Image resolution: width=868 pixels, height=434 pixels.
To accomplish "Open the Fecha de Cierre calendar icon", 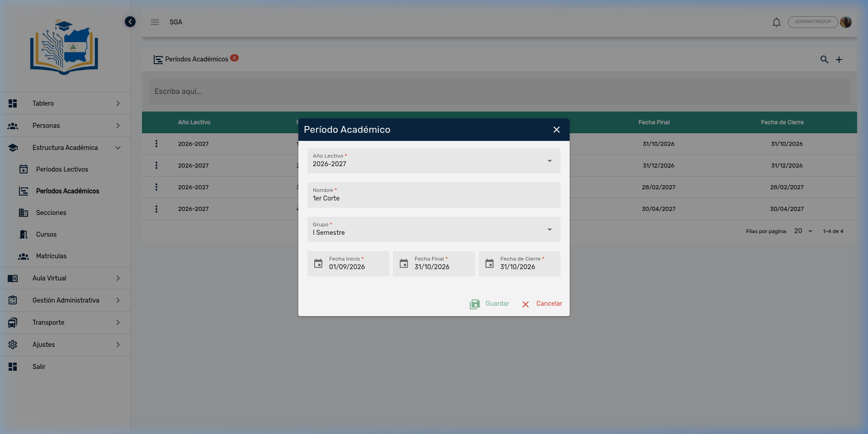I will tap(490, 264).
